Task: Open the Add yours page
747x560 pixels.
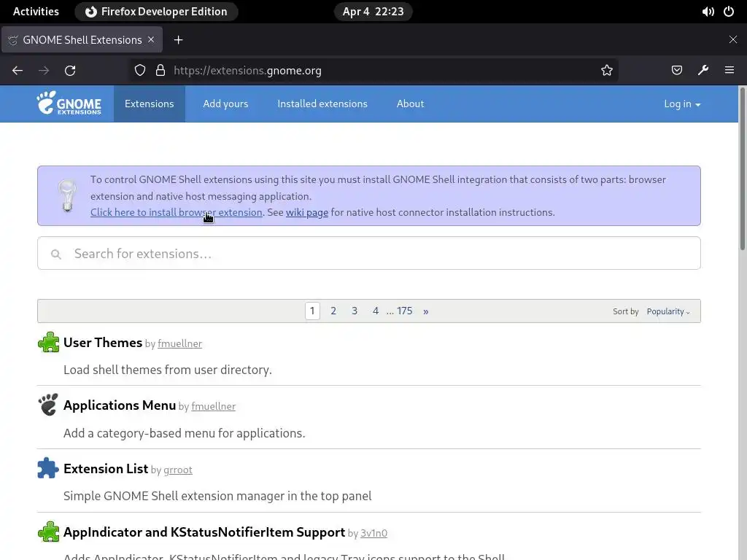Action: [226, 104]
